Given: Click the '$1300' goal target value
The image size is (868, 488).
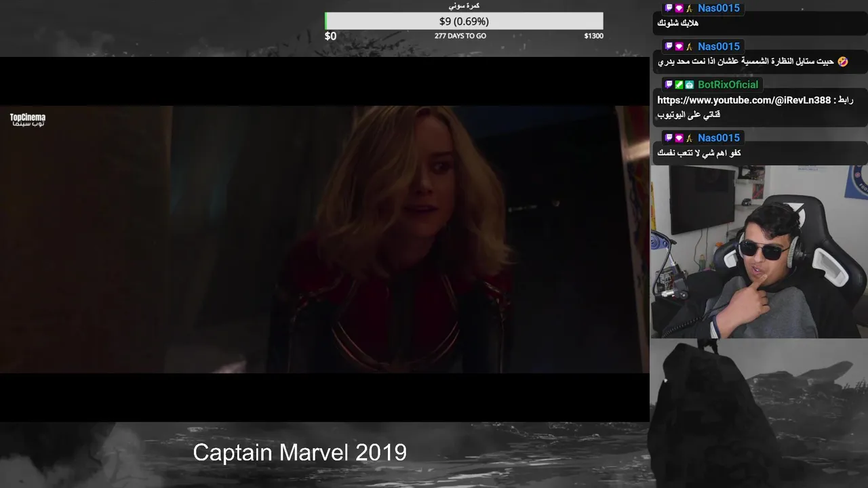Looking at the screenshot, I should (593, 36).
